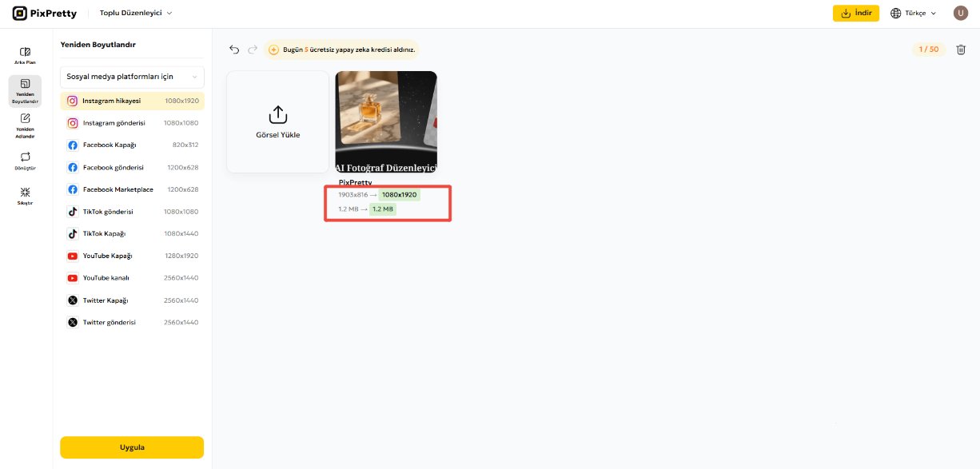Image resolution: width=980 pixels, height=469 pixels.
Task: Click the undo arrow icon
Action: pyautogui.click(x=234, y=50)
